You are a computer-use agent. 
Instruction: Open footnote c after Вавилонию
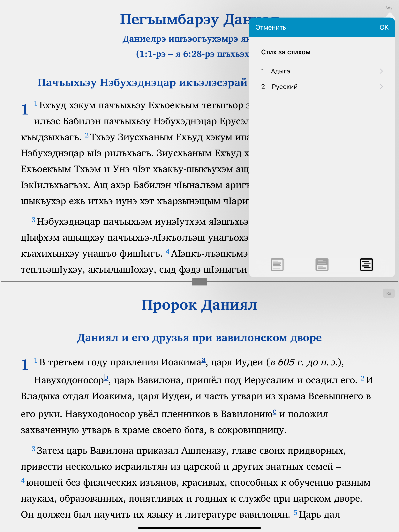(274, 411)
